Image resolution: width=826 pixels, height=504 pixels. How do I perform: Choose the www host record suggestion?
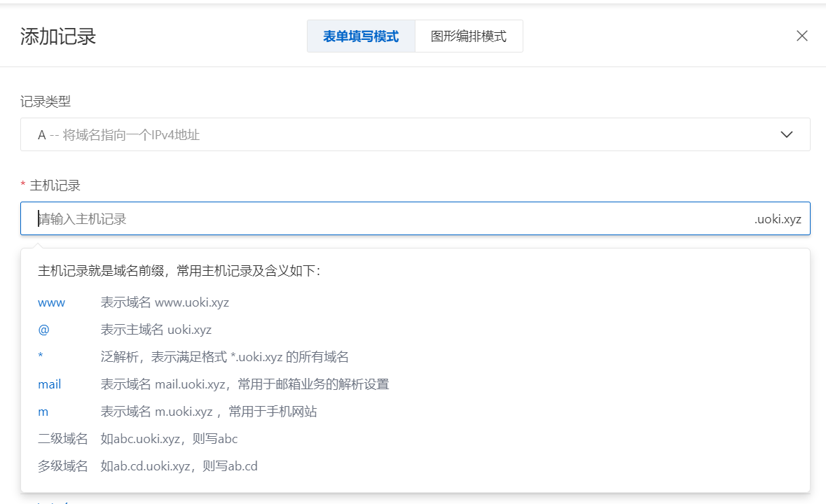(51, 302)
